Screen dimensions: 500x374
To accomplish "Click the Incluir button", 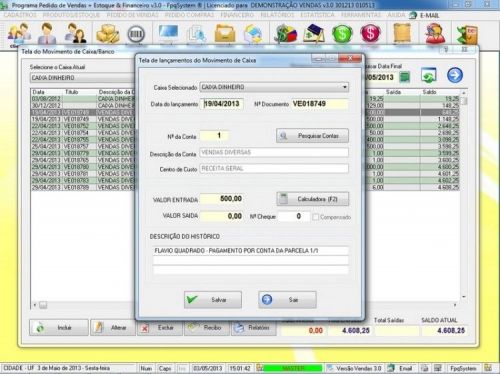I will point(59,328).
